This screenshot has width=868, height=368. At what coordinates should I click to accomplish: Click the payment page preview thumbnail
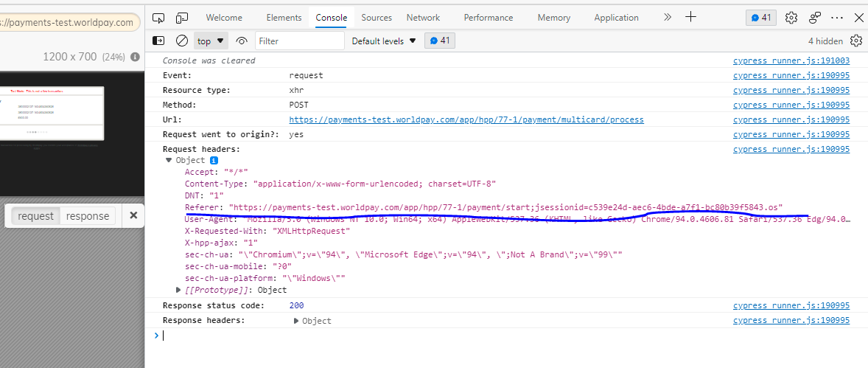point(52,113)
